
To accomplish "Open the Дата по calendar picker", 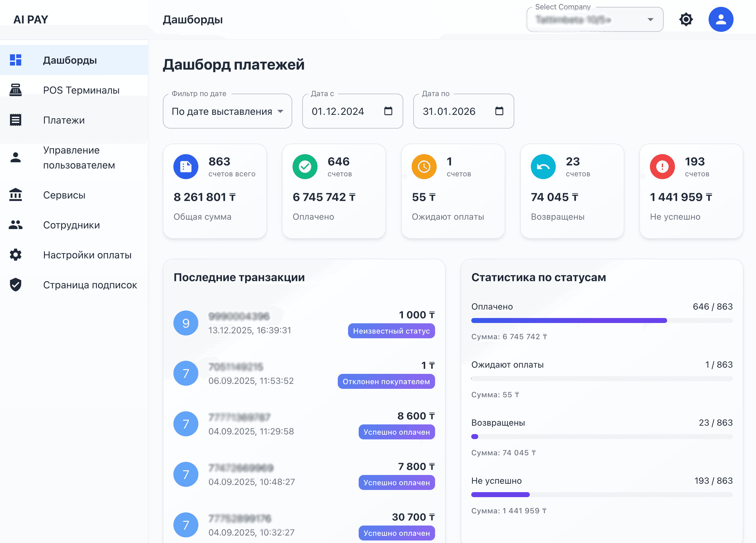I will coord(499,111).
